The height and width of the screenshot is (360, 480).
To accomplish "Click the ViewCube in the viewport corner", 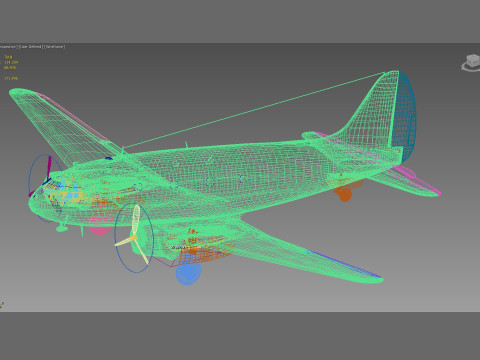I will 471,63.
